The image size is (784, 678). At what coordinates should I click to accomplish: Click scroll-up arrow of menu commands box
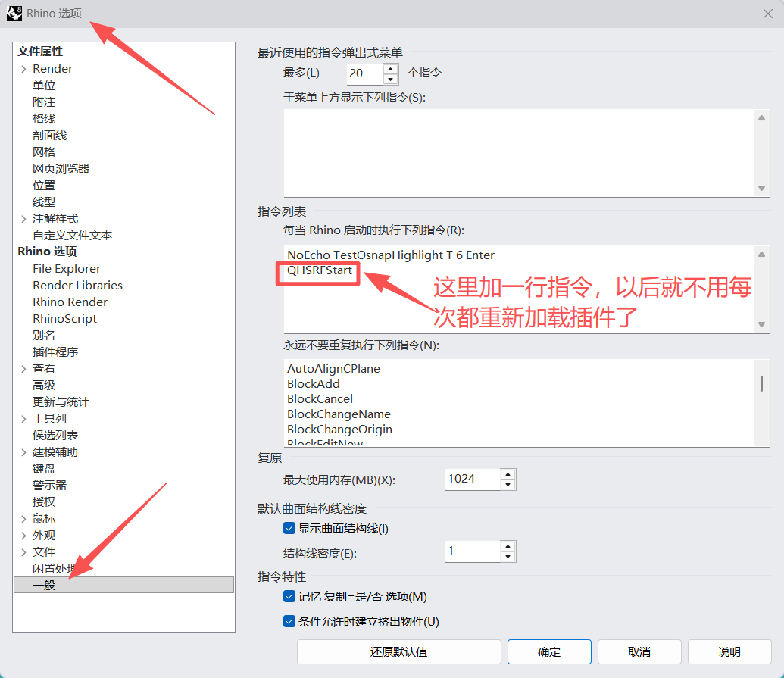click(761, 118)
